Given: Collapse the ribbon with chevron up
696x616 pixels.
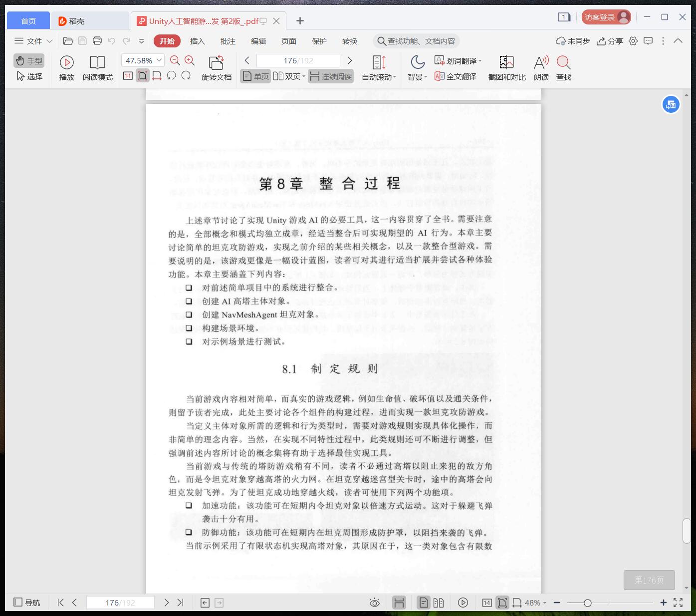Looking at the screenshot, I should coord(678,41).
